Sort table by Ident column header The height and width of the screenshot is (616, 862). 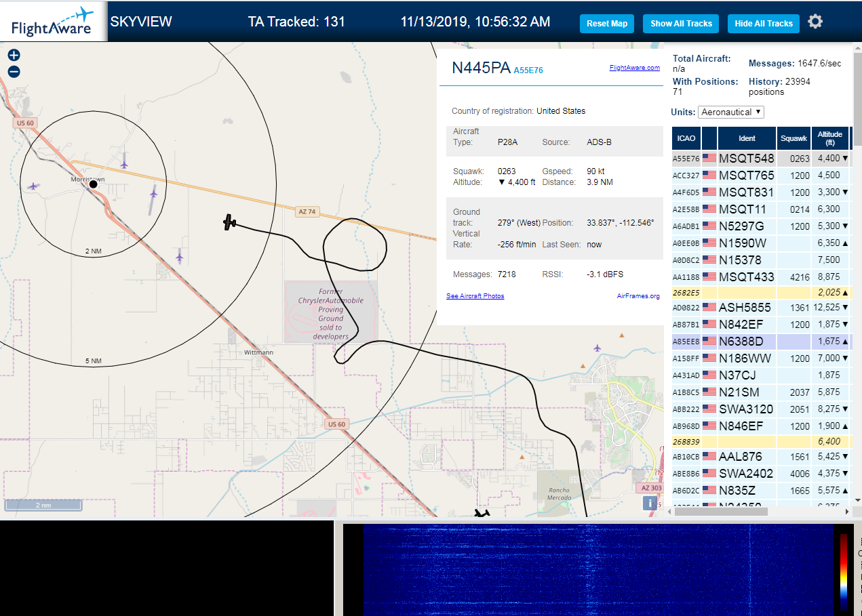coord(747,138)
